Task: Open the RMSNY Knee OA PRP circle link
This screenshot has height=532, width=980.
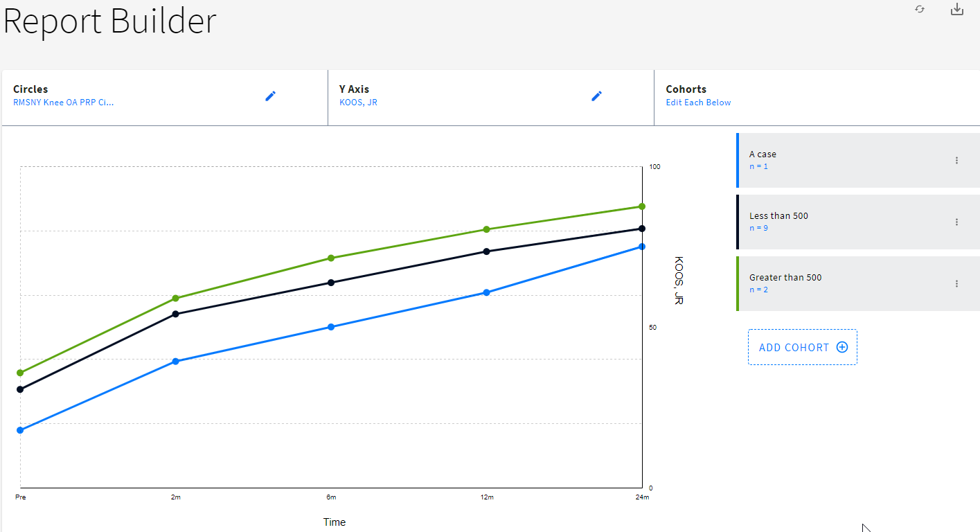Action: (64, 103)
